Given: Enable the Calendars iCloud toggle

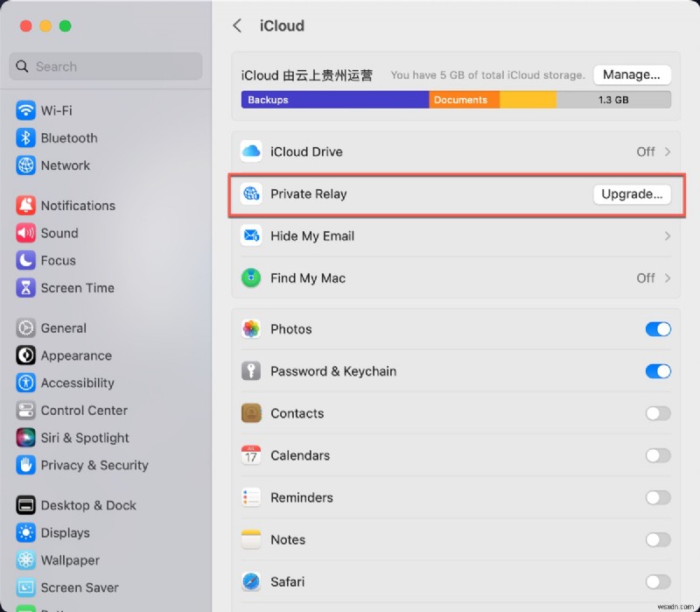Looking at the screenshot, I should [x=658, y=455].
